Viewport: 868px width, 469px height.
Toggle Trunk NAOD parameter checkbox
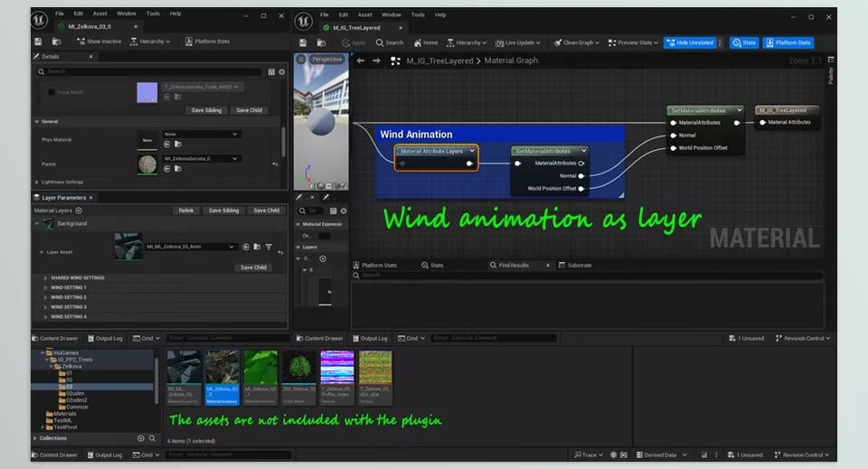click(52, 92)
